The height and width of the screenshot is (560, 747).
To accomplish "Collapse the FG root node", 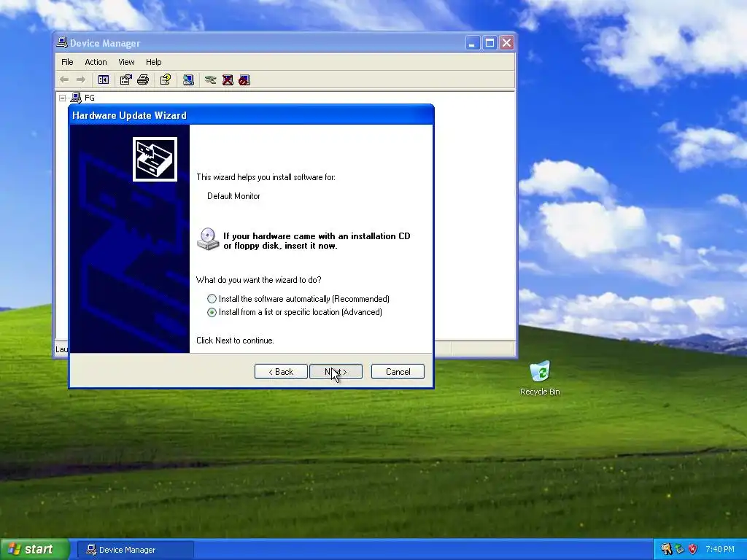I will click(63, 98).
